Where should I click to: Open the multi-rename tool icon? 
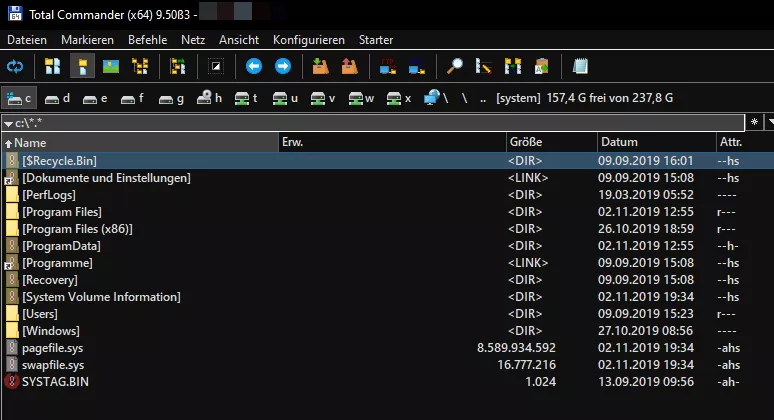click(483, 66)
